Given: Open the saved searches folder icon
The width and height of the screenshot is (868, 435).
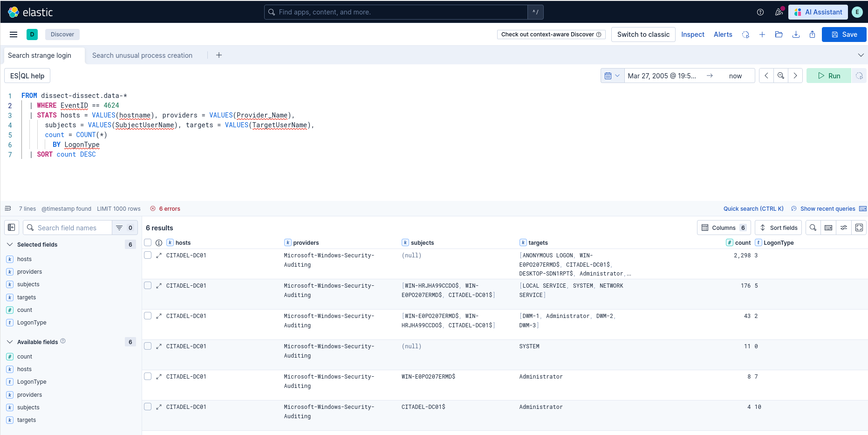Looking at the screenshot, I should tap(779, 35).
